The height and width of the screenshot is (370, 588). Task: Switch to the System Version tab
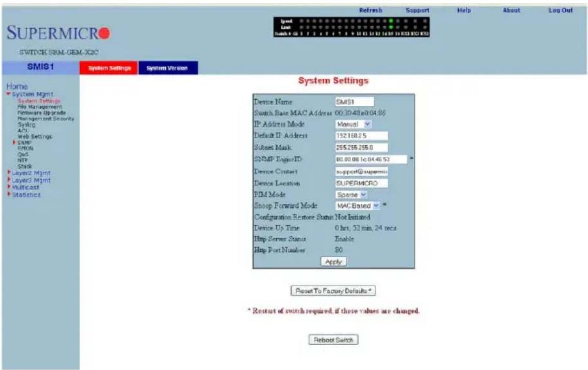169,68
